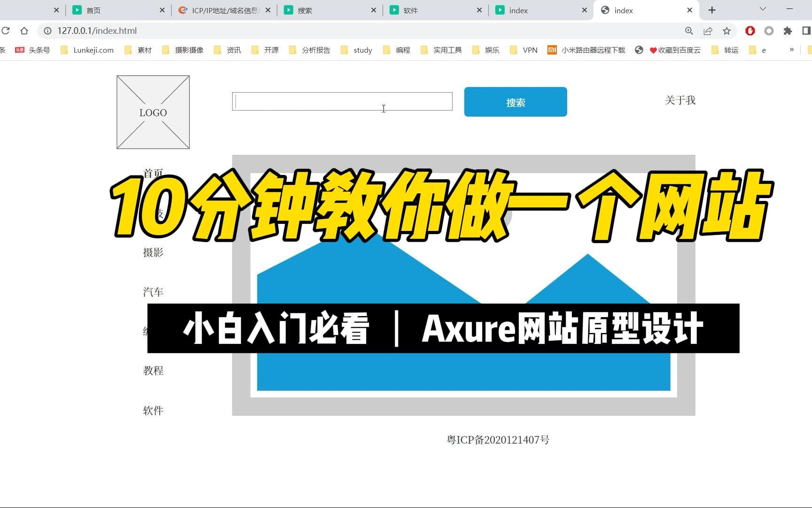Open the VPN bookmark folder
This screenshot has height=508, width=812.
(x=523, y=50)
